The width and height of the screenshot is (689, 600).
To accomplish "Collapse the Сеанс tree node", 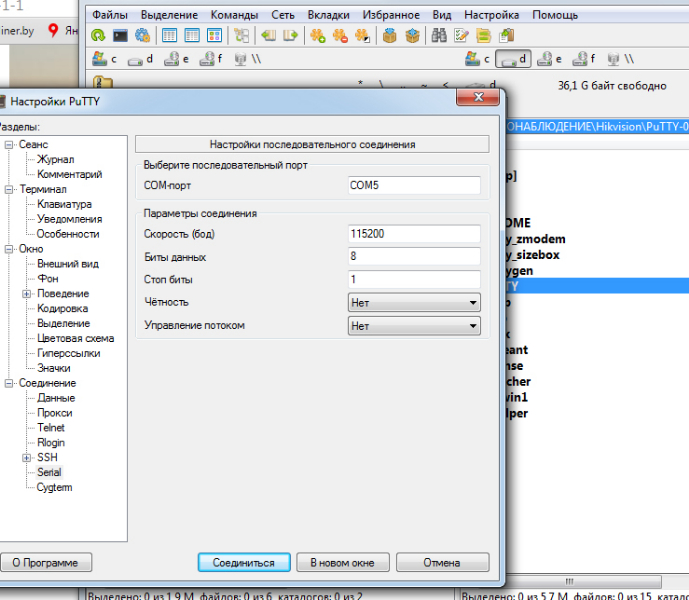I will coord(9,145).
